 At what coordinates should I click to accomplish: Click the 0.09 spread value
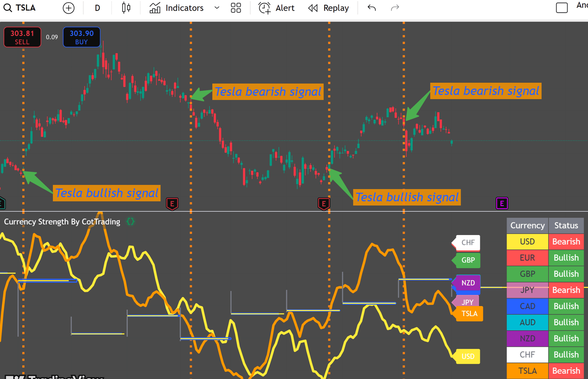tap(52, 37)
